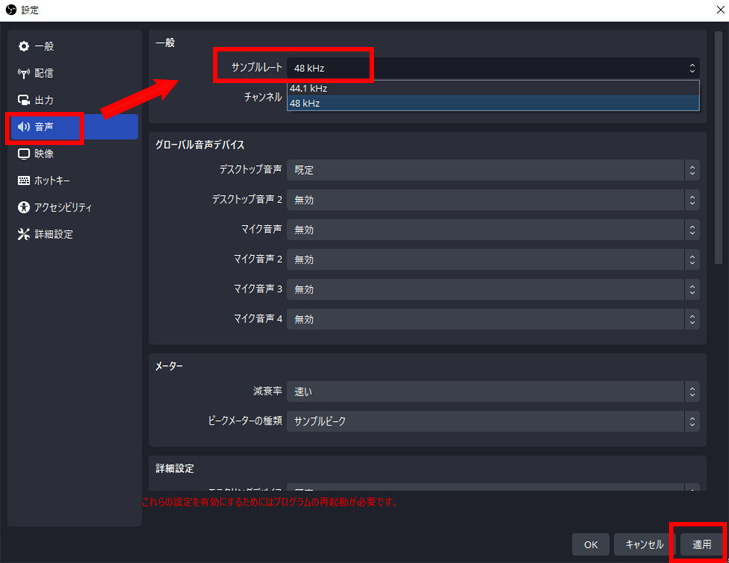The image size is (729, 563).
Task: Click the arrow of マイク音声 4 combo
Action: (692, 319)
